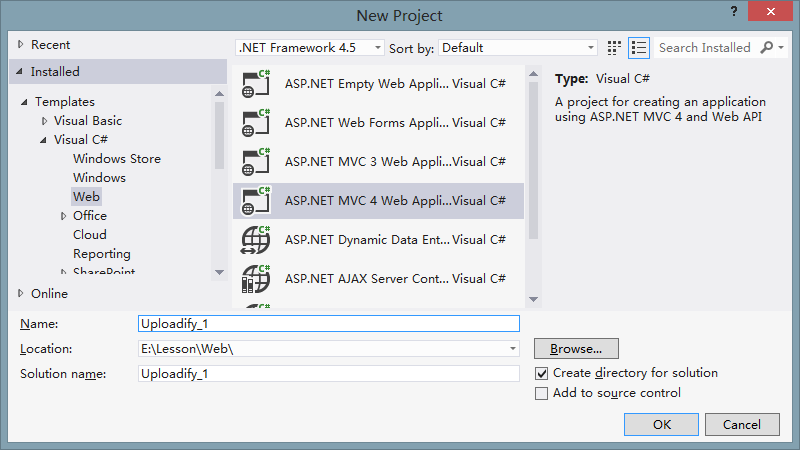
Task: Select the Reporting template category
Action: (102, 254)
